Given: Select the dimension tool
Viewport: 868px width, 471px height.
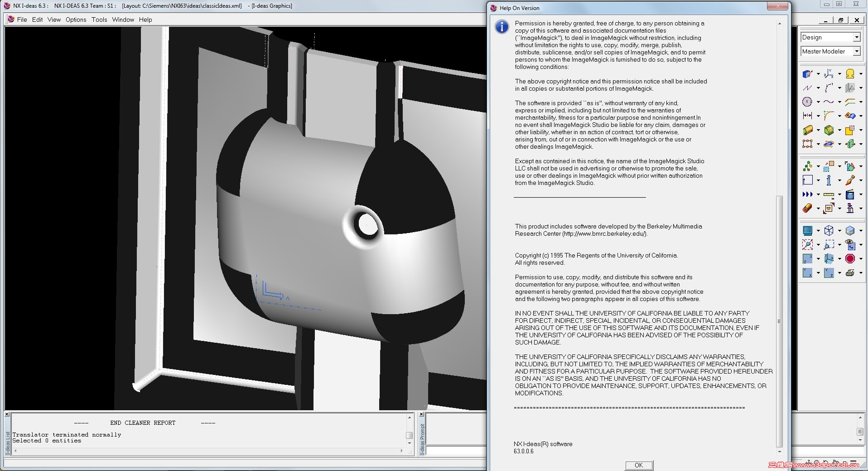Looking at the screenshot, I should pyautogui.click(x=807, y=116).
